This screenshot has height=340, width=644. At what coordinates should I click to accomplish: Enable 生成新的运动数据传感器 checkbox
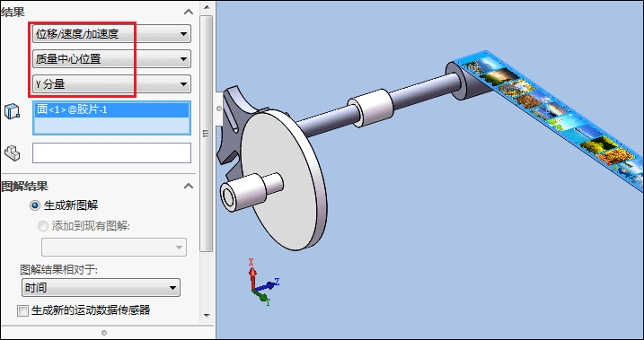pos(22,311)
